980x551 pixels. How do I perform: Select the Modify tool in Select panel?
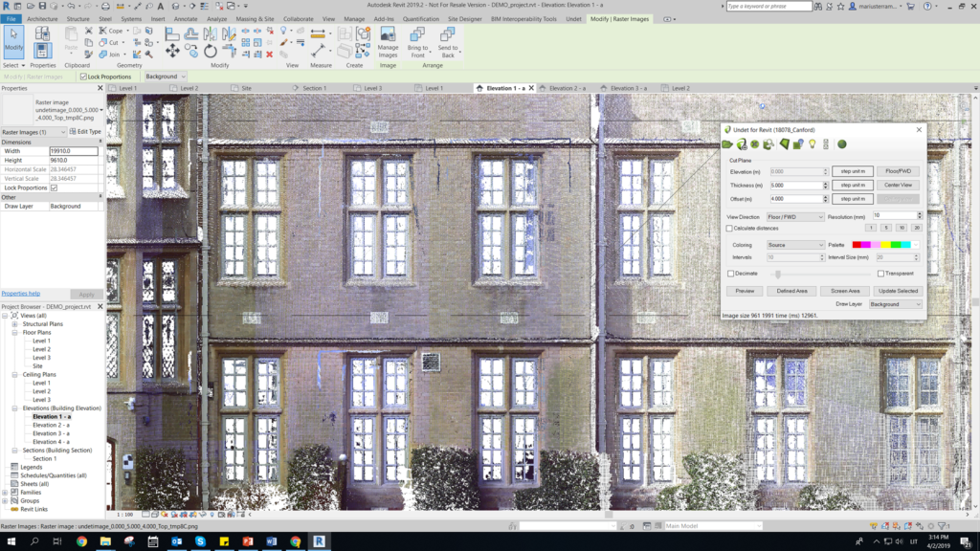click(x=12, y=43)
